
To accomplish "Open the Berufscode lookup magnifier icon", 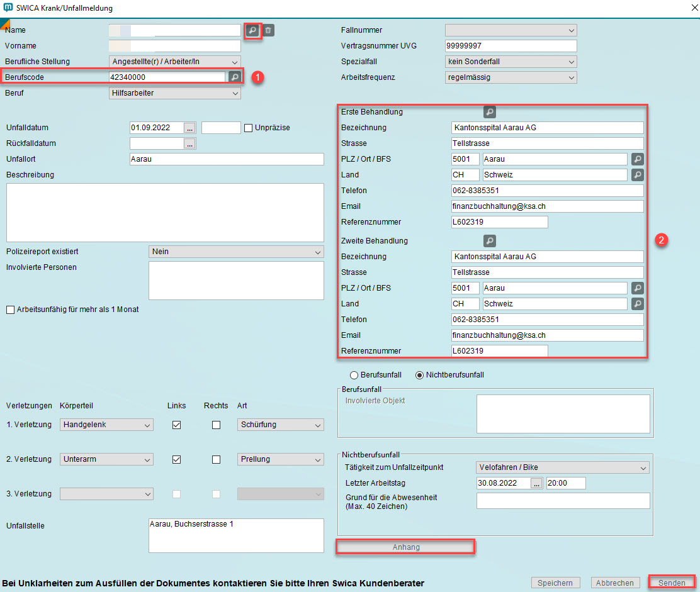I will pos(234,77).
